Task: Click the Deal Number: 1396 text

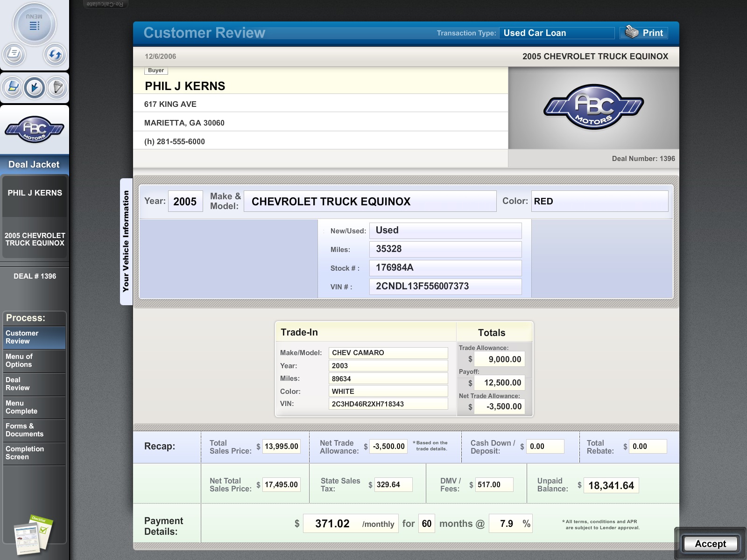Action: (643, 159)
